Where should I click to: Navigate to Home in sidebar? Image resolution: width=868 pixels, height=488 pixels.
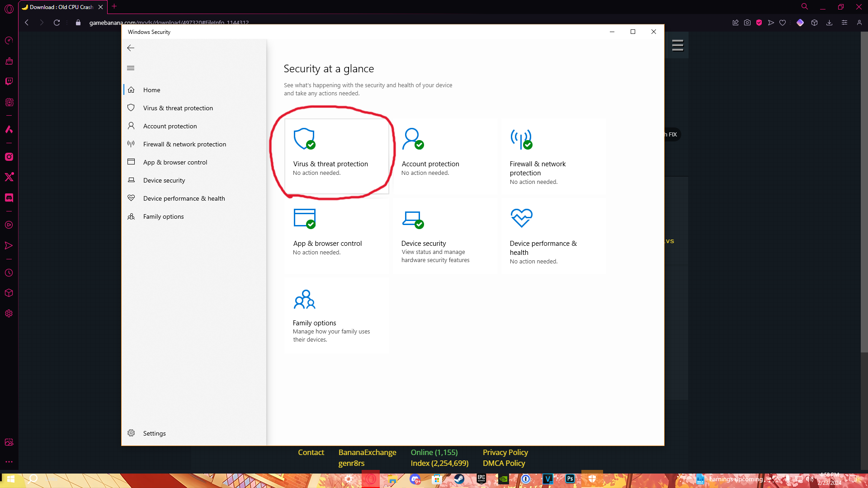point(152,89)
